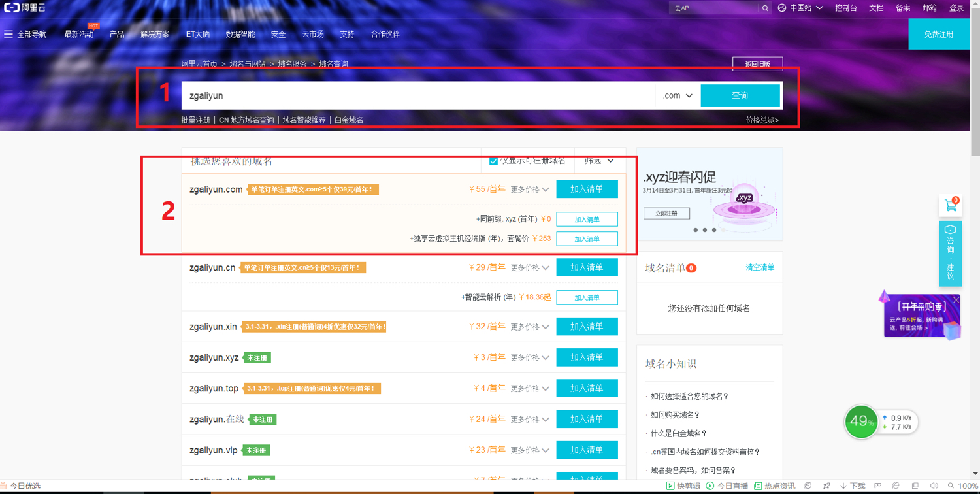
Task: Open 如何选择适合您的域名 help link
Action: (689, 397)
